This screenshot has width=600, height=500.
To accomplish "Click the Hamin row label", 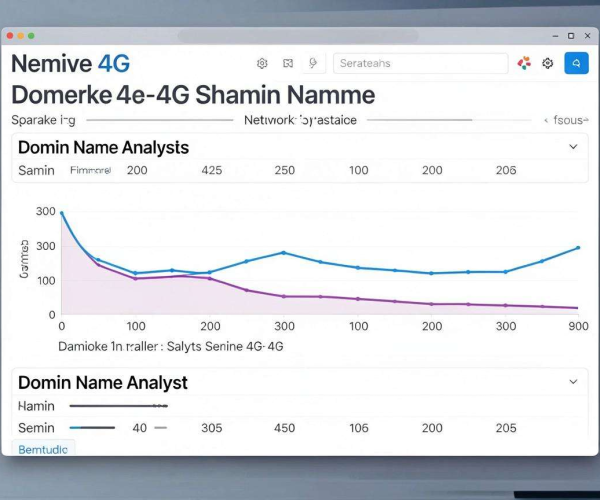I will (x=36, y=406).
